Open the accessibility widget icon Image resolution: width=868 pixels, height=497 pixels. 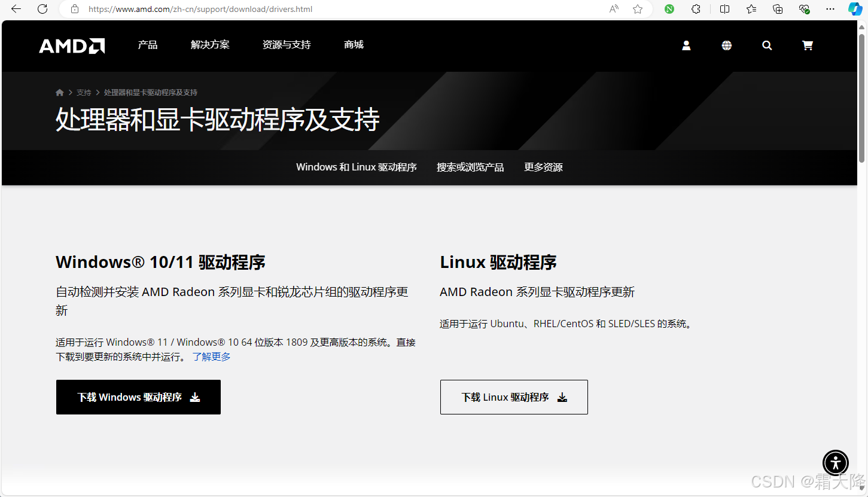click(x=836, y=462)
